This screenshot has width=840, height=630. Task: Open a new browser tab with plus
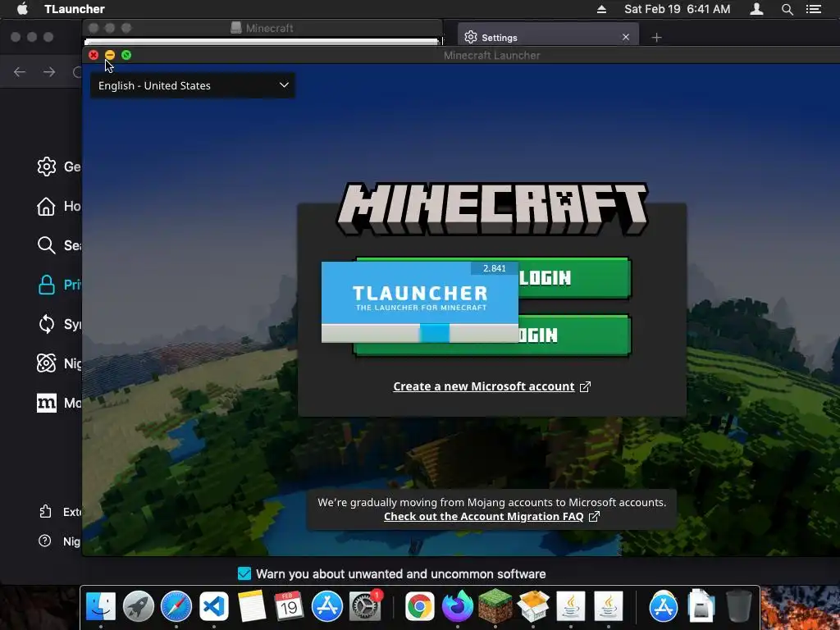tap(657, 38)
